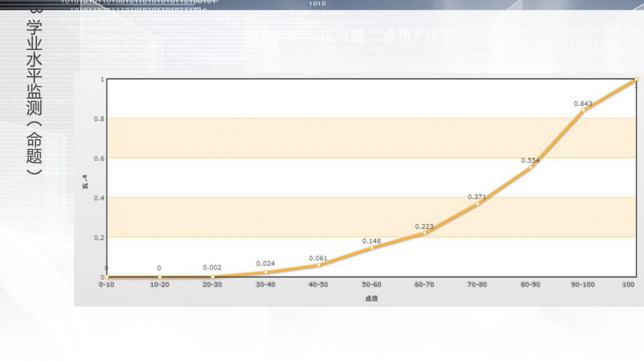Click the 0.024 data point marker
Image resolution: width=644 pixels, height=362 pixels.
[266, 272]
